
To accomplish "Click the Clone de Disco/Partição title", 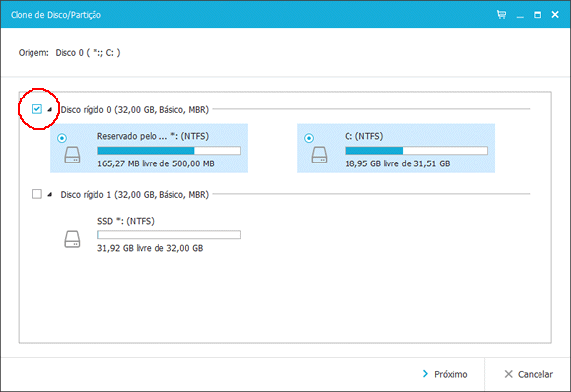I will coord(56,15).
